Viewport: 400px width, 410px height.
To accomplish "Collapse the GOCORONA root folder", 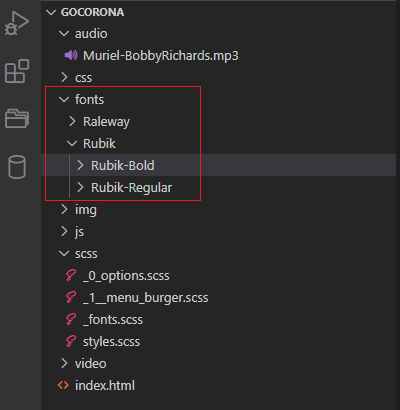I will pos(51,13).
